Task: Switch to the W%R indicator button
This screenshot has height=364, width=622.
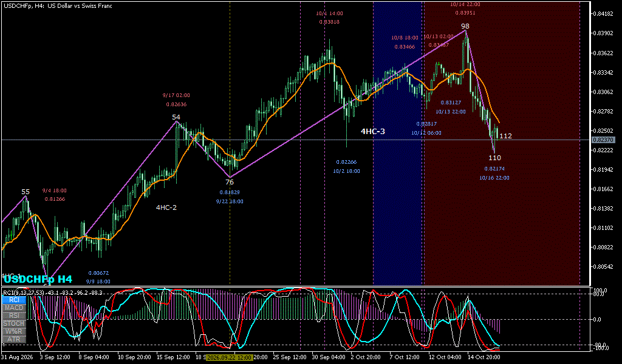Action: [x=15, y=331]
